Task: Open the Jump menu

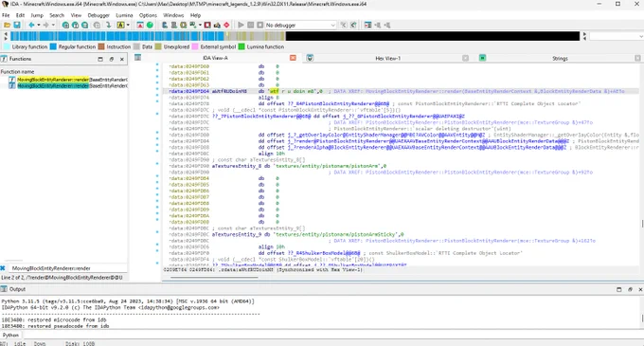Action: tap(37, 15)
